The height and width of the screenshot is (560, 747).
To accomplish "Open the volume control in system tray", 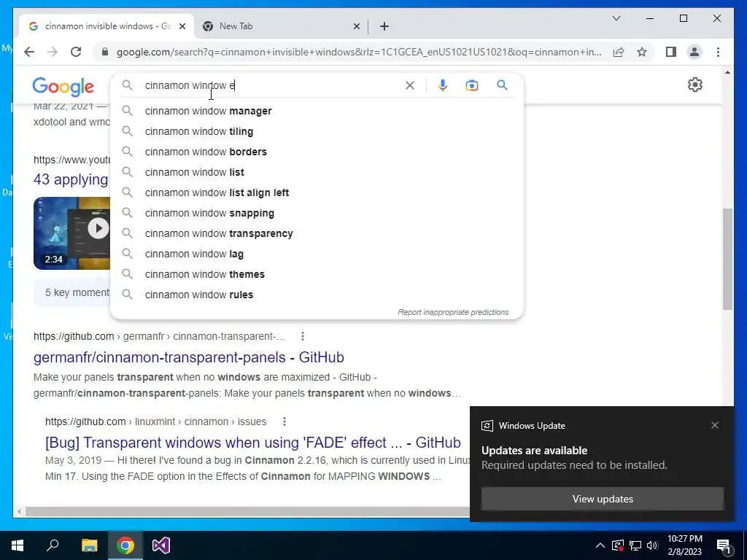I will (652, 545).
